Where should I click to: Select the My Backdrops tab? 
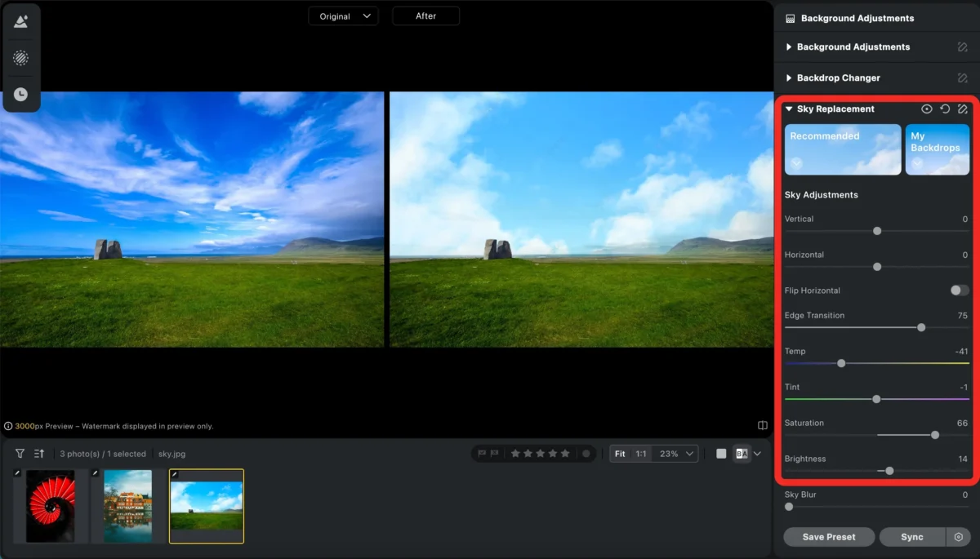937,149
